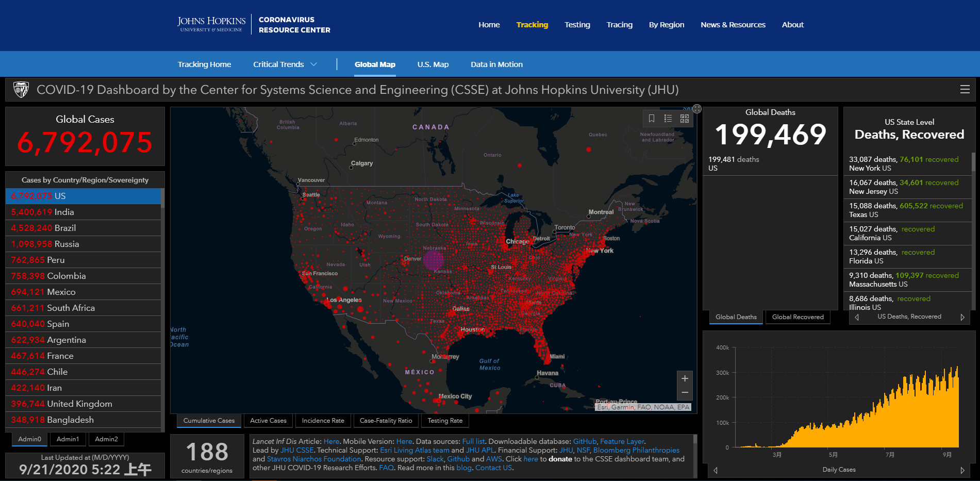Open the Lancet Inf Dis Article 'Here' link
Image resolution: width=980 pixels, height=481 pixels.
tap(331, 441)
